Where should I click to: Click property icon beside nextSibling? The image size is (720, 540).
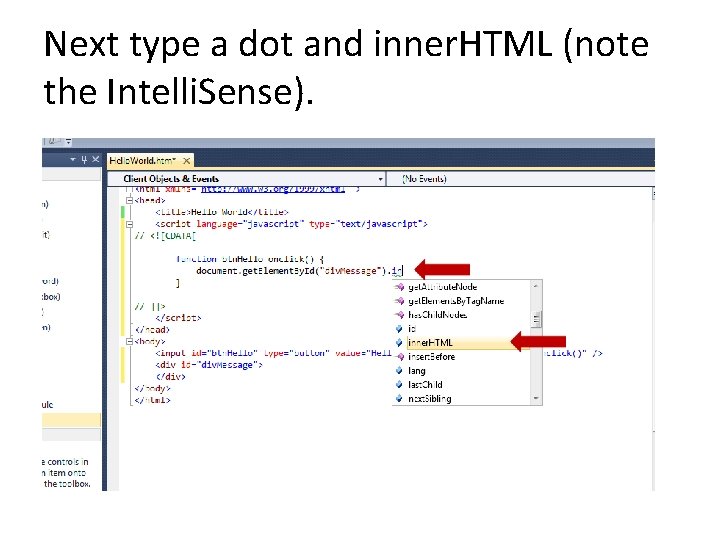[399, 399]
